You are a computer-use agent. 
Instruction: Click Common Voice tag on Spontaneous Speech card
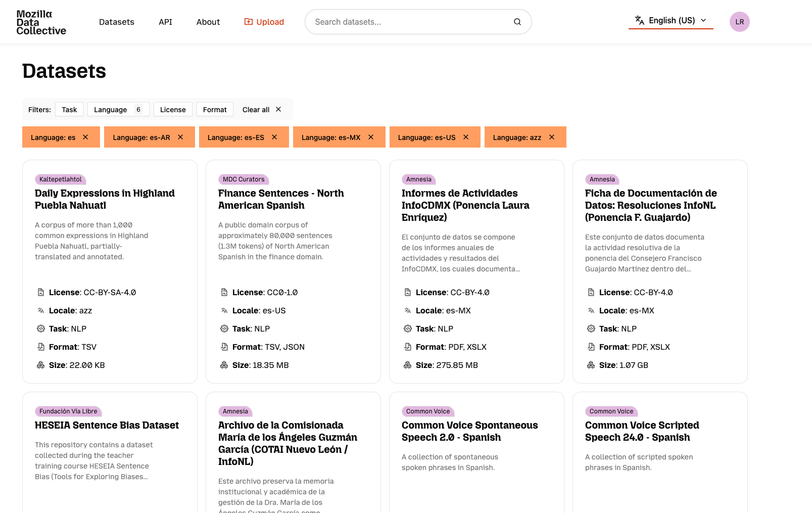click(428, 411)
